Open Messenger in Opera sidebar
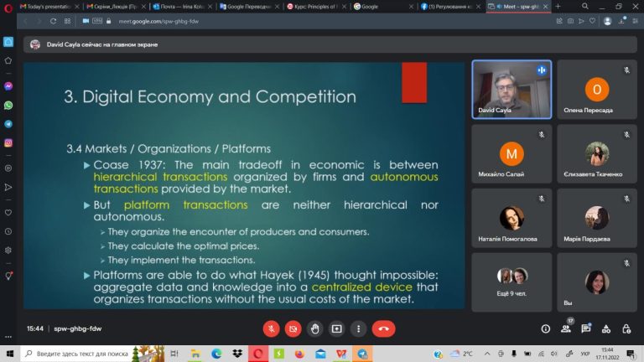The height and width of the screenshot is (362, 644). click(8, 86)
